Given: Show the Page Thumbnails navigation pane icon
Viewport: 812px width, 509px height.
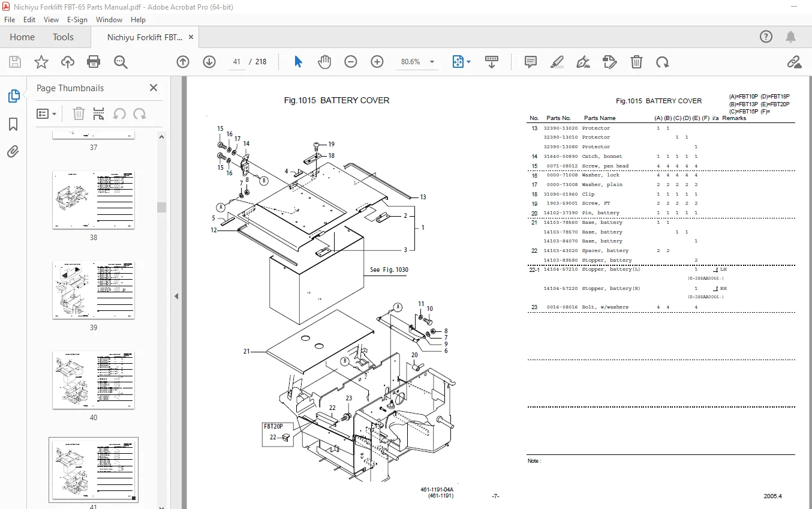Looking at the screenshot, I should click(x=13, y=96).
